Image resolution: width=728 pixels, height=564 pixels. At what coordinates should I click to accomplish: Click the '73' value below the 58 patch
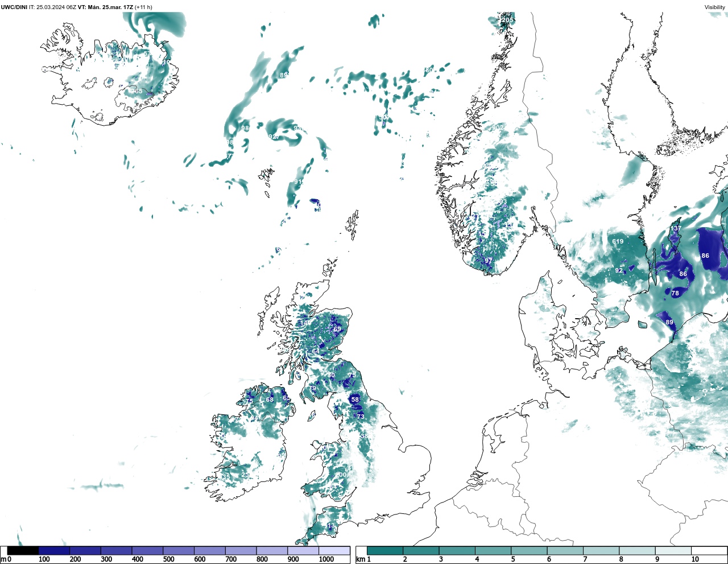click(x=361, y=417)
